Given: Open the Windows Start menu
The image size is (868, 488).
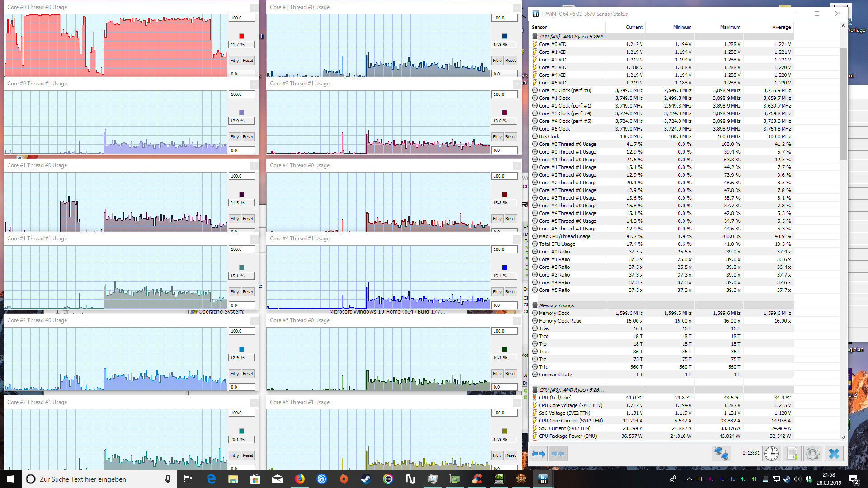Looking at the screenshot, I should pyautogui.click(x=11, y=479).
